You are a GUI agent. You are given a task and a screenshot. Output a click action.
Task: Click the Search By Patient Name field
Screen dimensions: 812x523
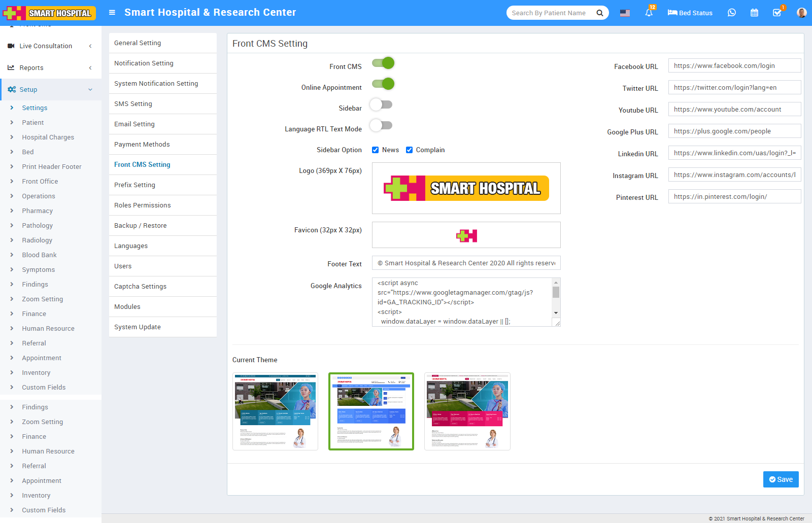point(551,13)
